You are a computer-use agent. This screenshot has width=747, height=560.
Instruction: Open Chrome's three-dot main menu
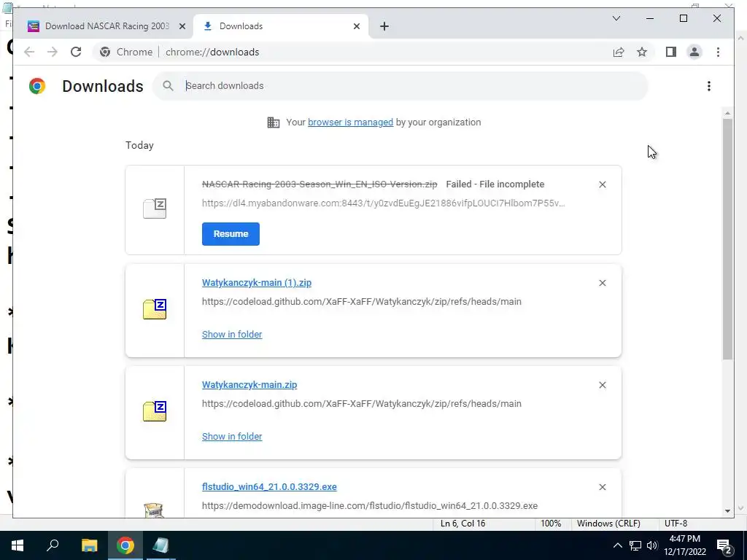click(718, 52)
